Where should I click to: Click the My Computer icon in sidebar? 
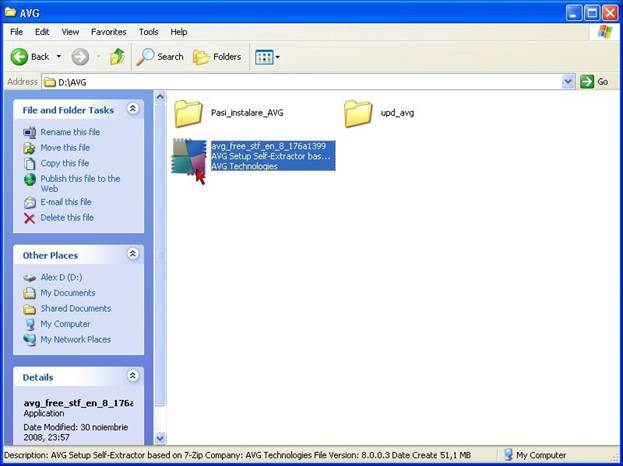[x=29, y=325]
